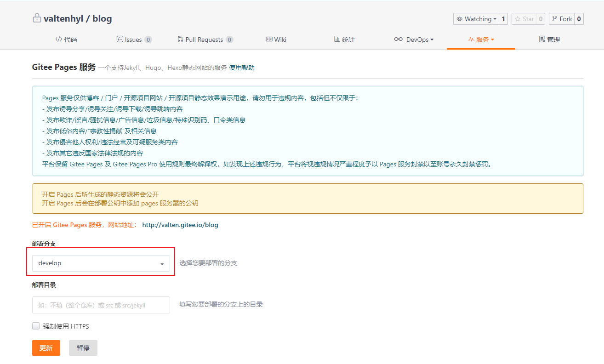Screen dimensions: 604x364
Task: Click the Gitee Pages 服务 heading
Action: [64, 67]
